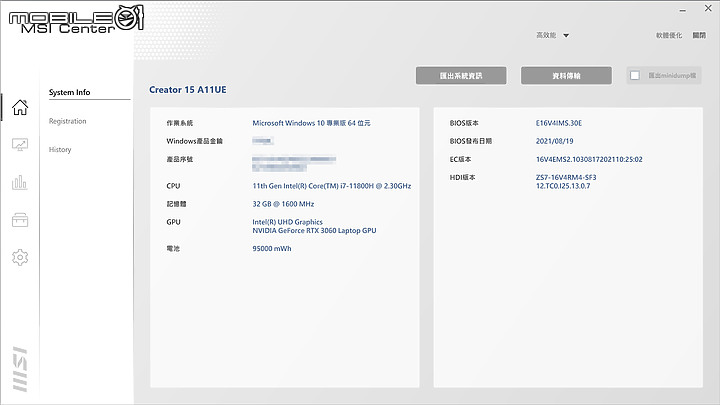The height and width of the screenshot is (405, 720).
Task: Check the export minidump file checkbox
Action: 635,76
